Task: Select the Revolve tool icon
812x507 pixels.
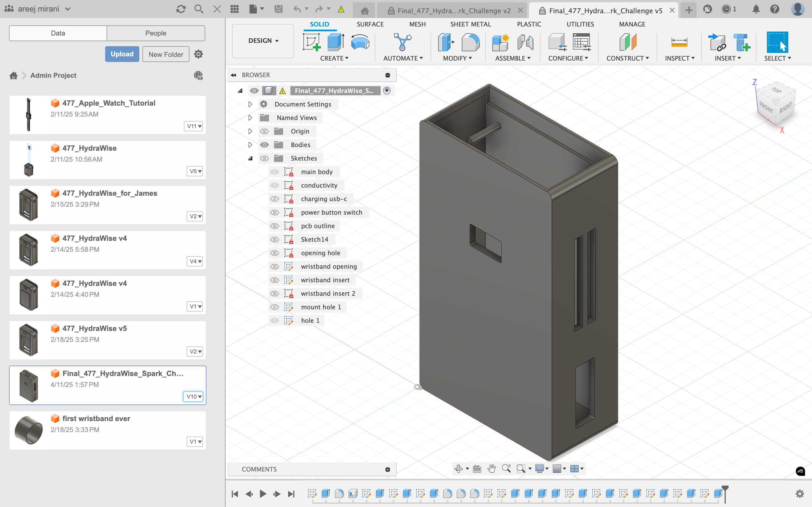Action: pyautogui.click(x=360, y=42)
